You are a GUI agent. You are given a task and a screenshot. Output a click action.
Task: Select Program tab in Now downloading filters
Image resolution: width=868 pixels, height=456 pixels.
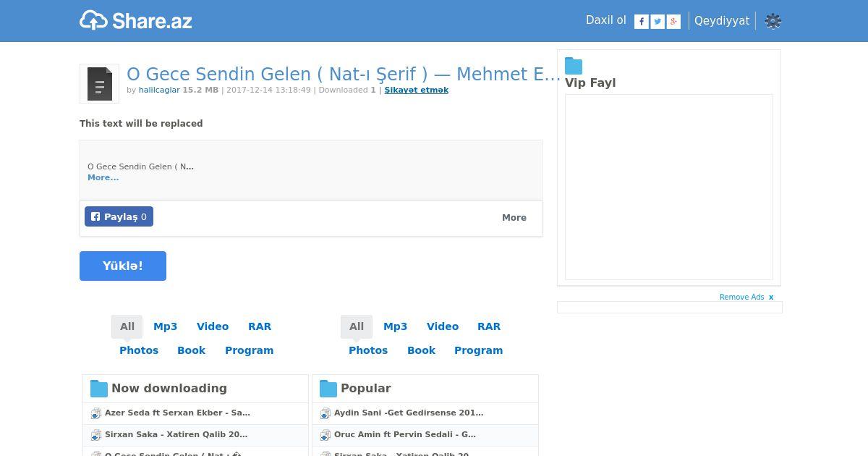click(249, 350)
